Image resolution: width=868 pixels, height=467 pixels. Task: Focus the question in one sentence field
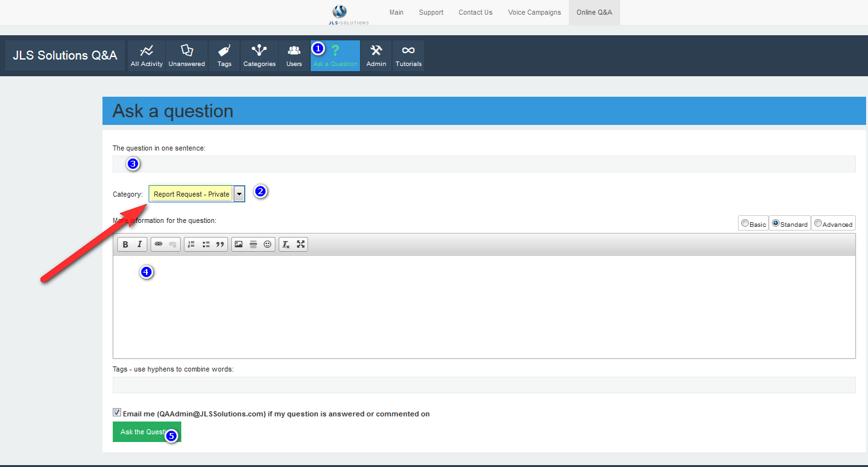click(x=484, y=164)
